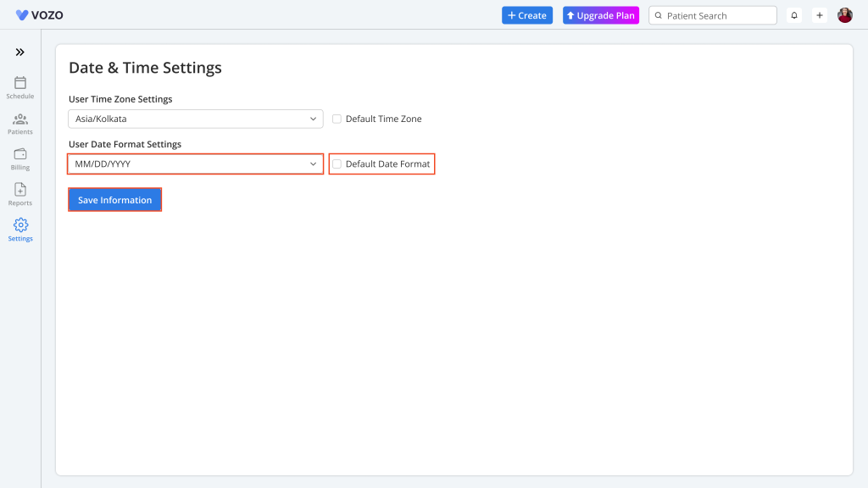Open the Billing wallet icon
This screenshot has width=868, height=488.
point(20,154)
